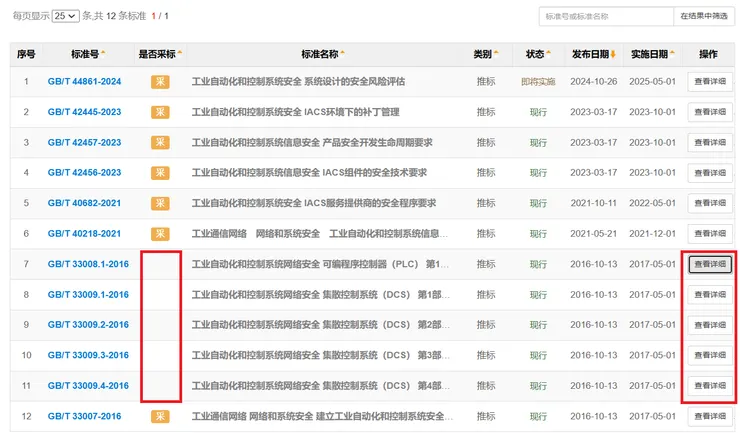This screenshot has width=740, height=439.
Task: View details for GB/T 33007-2016 row
Action: [x=710, y=416]
